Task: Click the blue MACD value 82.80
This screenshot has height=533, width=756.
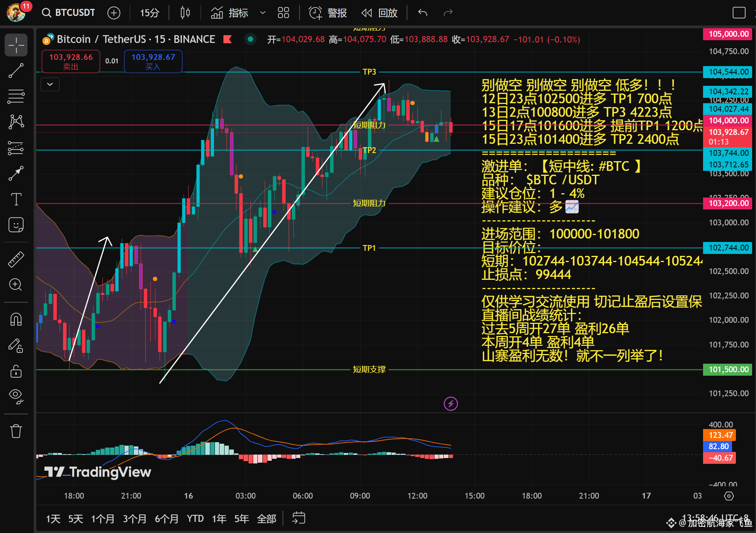Action: [718, 446]
